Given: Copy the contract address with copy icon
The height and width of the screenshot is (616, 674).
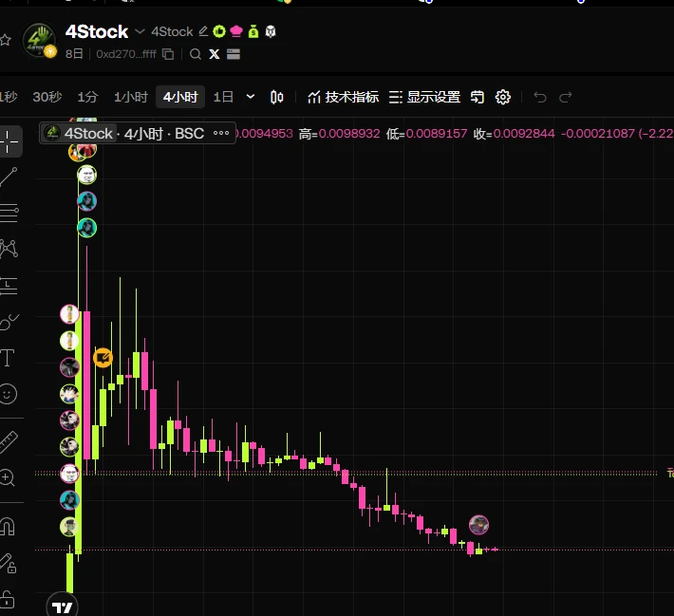Looking at the screenshot, I should coord(168,54).
